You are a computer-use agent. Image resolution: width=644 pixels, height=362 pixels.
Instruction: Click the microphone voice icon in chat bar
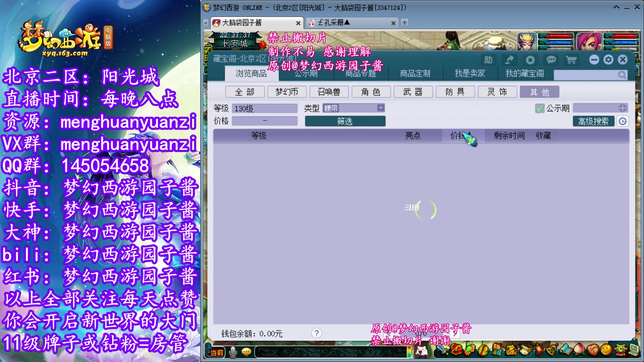click(x=233, y=352)
